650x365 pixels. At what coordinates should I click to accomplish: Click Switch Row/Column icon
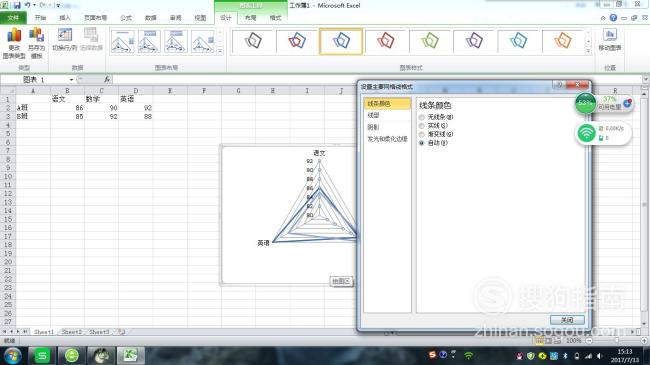[65, 40]
